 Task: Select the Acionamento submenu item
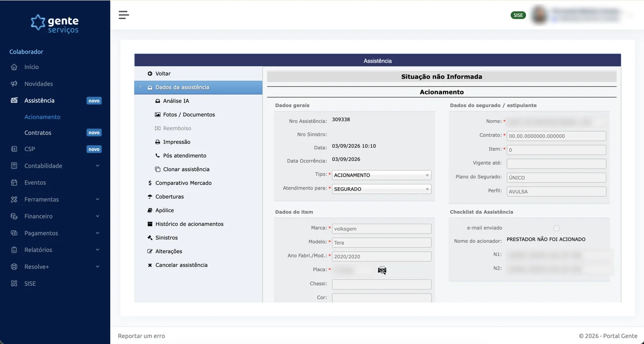click(x=42, y=117)
